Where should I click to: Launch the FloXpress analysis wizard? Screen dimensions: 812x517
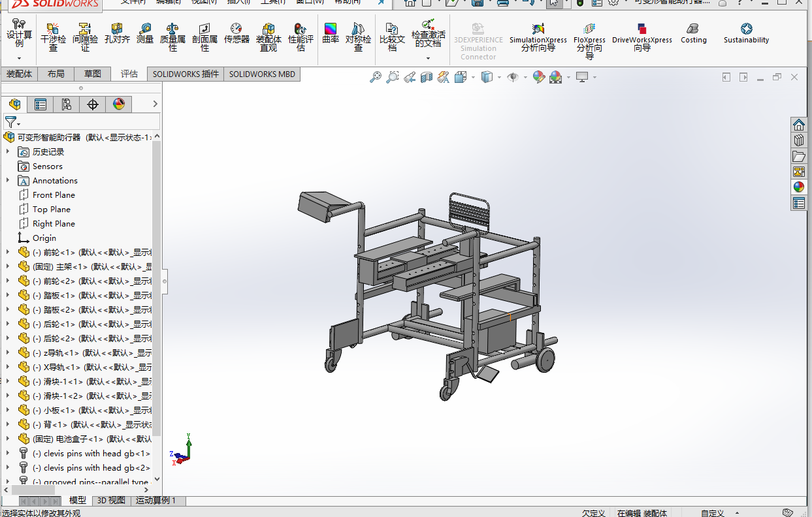(x=589, y=40)
